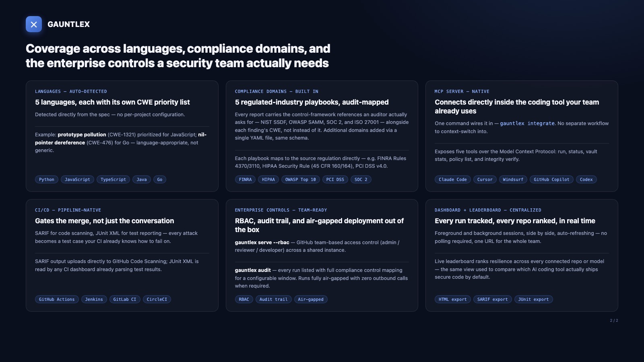Click heading '5 regulated-industry playbooks, audit-mapped'
The image size is (644, 362).
tap(312, 102)
